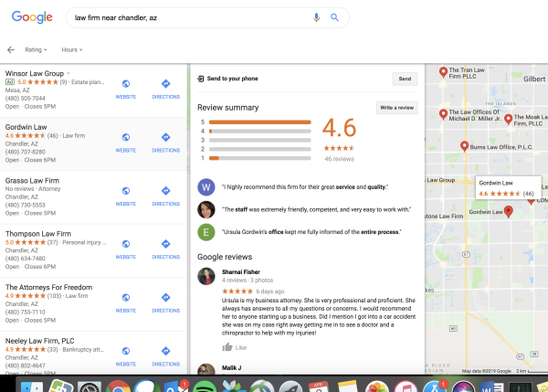Click the Google logo

[32, 17]
